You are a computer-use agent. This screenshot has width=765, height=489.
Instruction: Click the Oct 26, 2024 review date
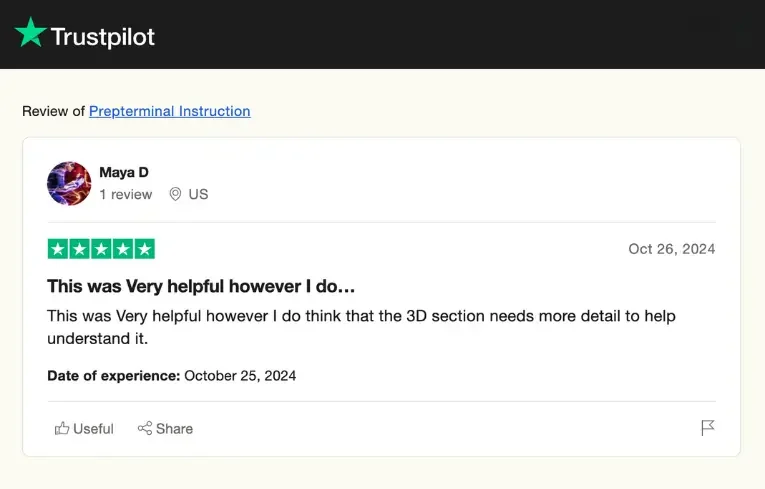pos(671,249)
